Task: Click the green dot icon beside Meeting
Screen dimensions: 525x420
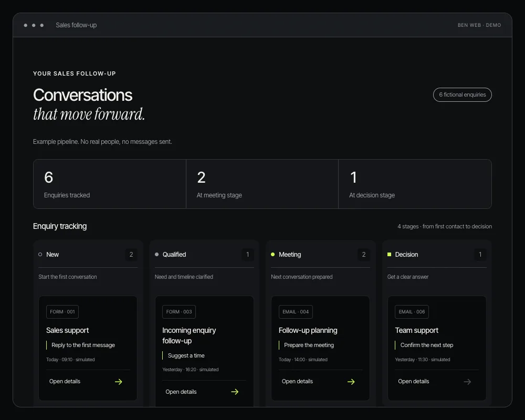Action: [273, 255]
